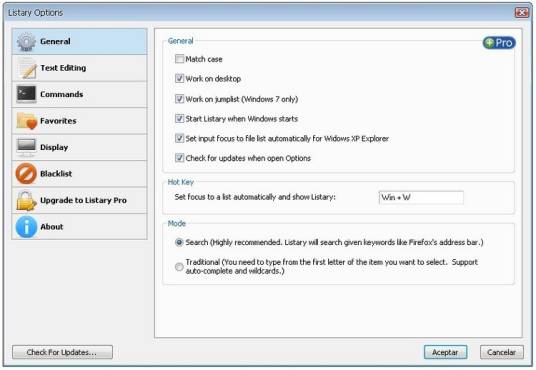
Task: Choose the Search mode radio button
Action: [179, 242]
